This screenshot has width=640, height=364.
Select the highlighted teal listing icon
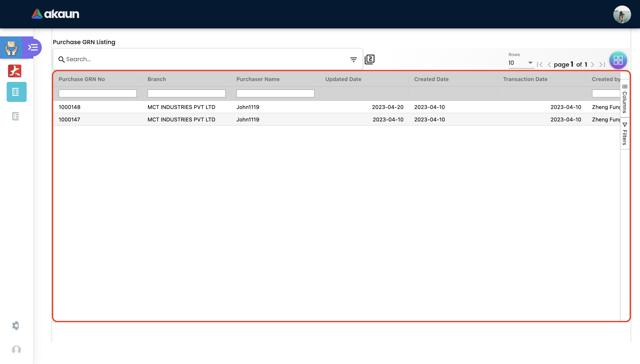(16, 92)
